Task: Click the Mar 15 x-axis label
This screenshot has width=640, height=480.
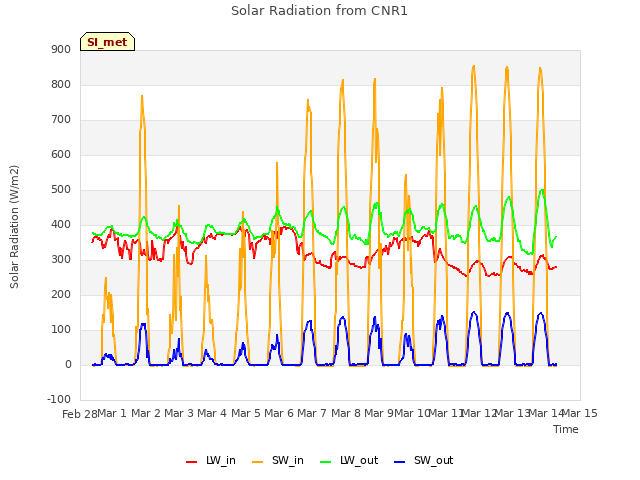Action: point(579,413)
